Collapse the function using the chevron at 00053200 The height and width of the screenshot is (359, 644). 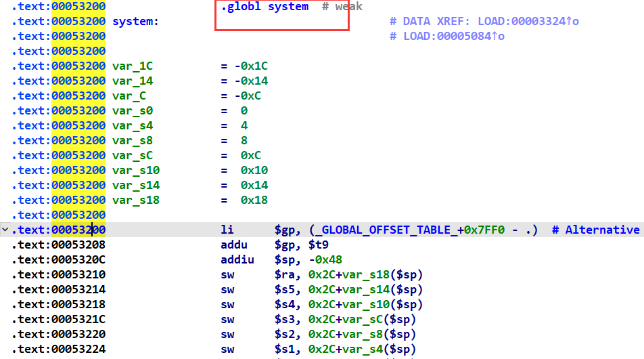click(5, 230)
